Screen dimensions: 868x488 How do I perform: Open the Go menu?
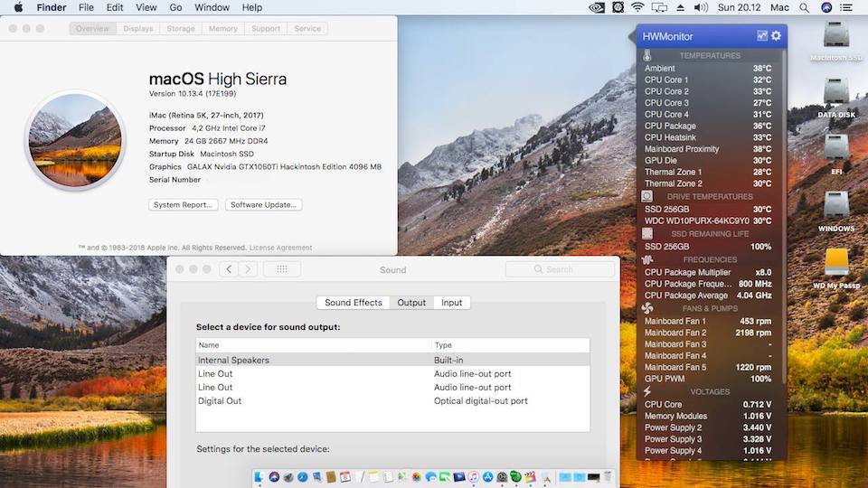pyautogui.click(x=175, y=8)
